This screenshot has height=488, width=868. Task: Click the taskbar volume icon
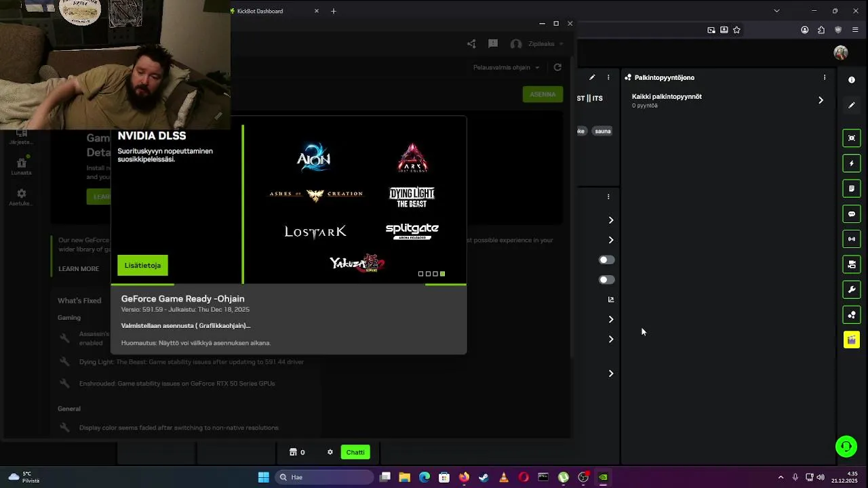click(x=821, y=477)
